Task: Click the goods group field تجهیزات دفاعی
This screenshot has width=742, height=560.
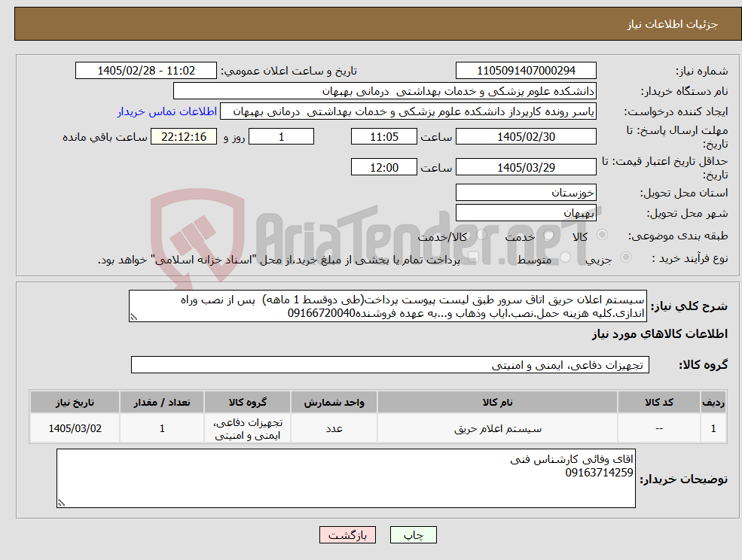Action: (390, 365)
